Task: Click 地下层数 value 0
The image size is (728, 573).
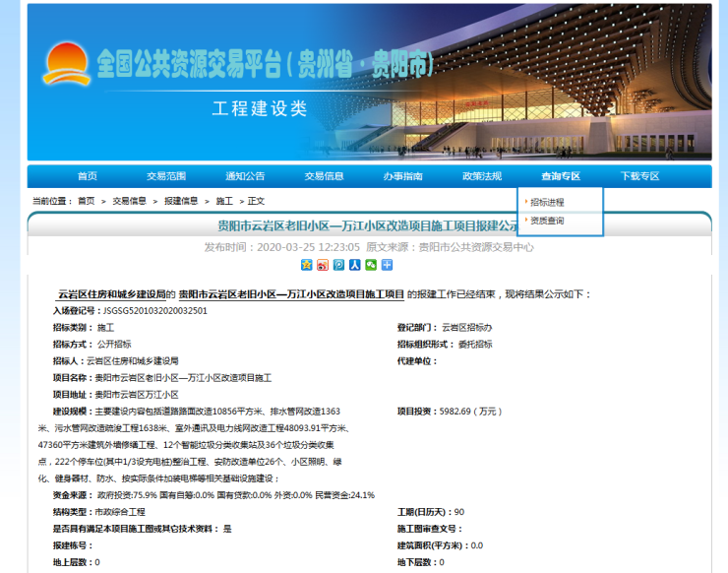Action: [x=442, y=562]
